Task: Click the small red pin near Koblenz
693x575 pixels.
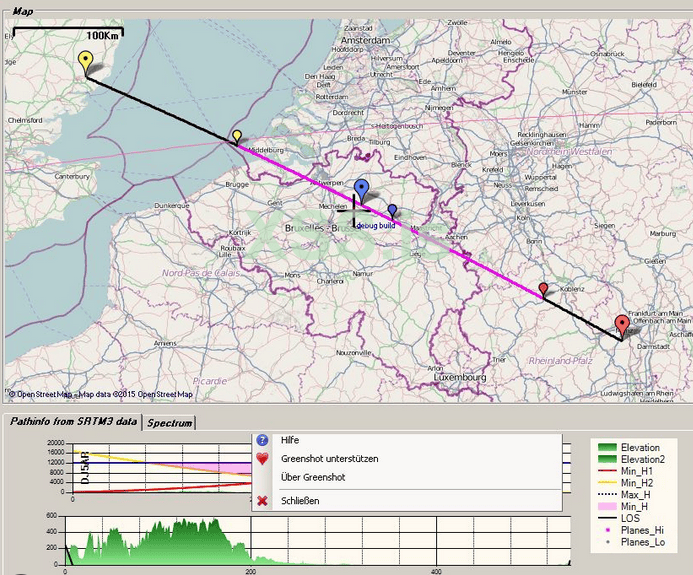Action: (543, 290)
